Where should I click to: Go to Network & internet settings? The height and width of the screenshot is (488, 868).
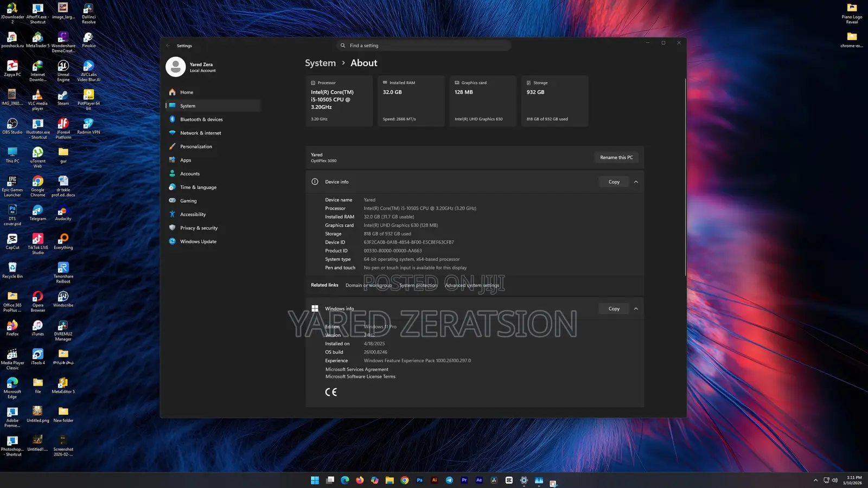pyautogui.click(x=213, y=133)
